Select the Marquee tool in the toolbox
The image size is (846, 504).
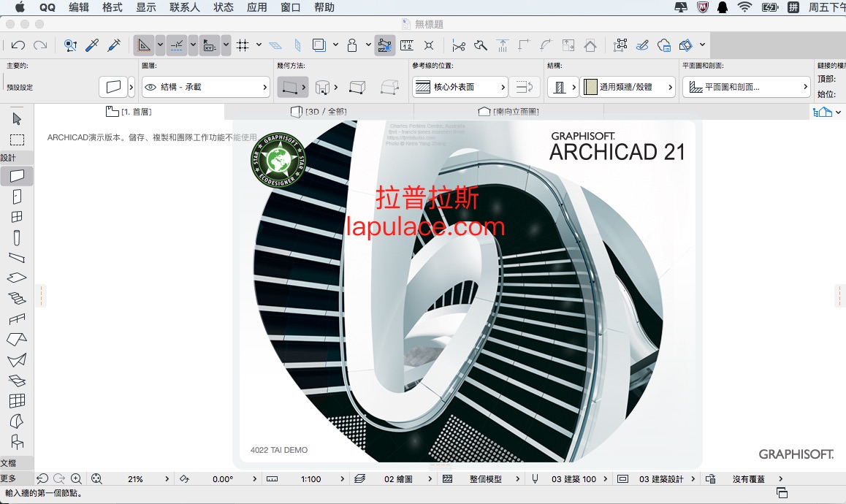pyautogui.click(x=17, y=140)
